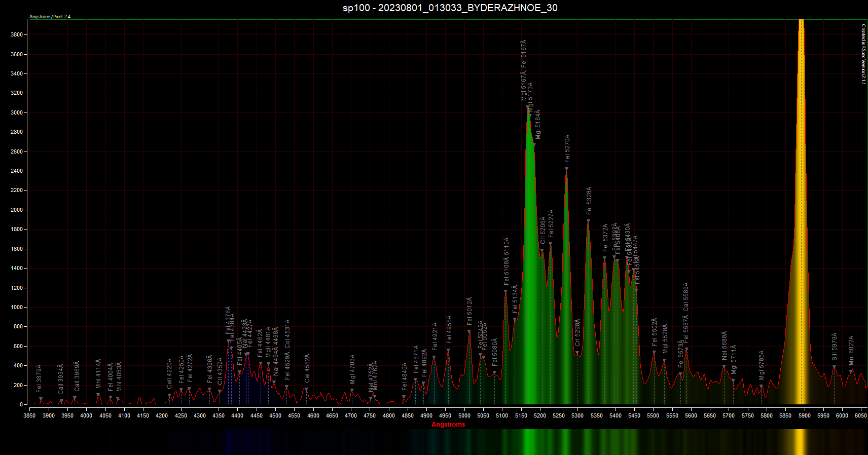This screenshot has height=455, width=868.
Task: Select the 'FeI 5587Å, CaI 5589Å' label
Action: pos(686,314)
